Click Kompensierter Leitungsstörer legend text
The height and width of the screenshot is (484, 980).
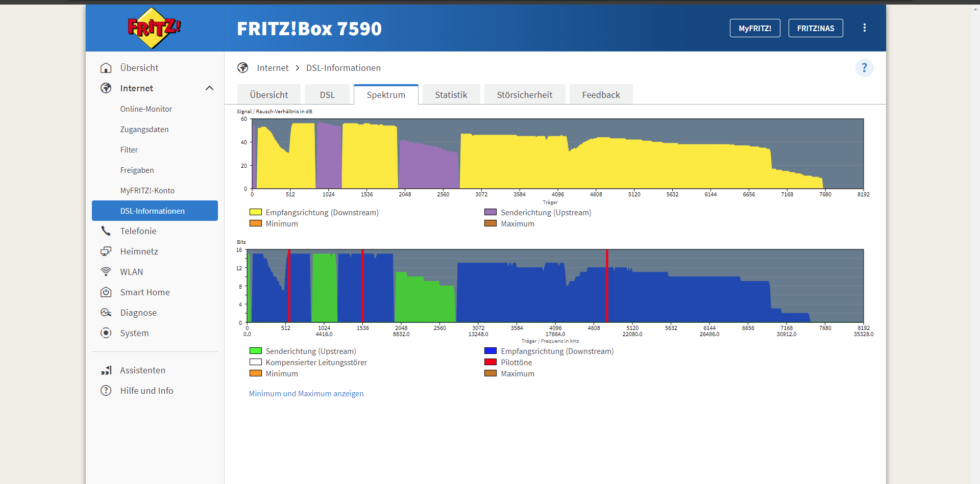[316, 362]
